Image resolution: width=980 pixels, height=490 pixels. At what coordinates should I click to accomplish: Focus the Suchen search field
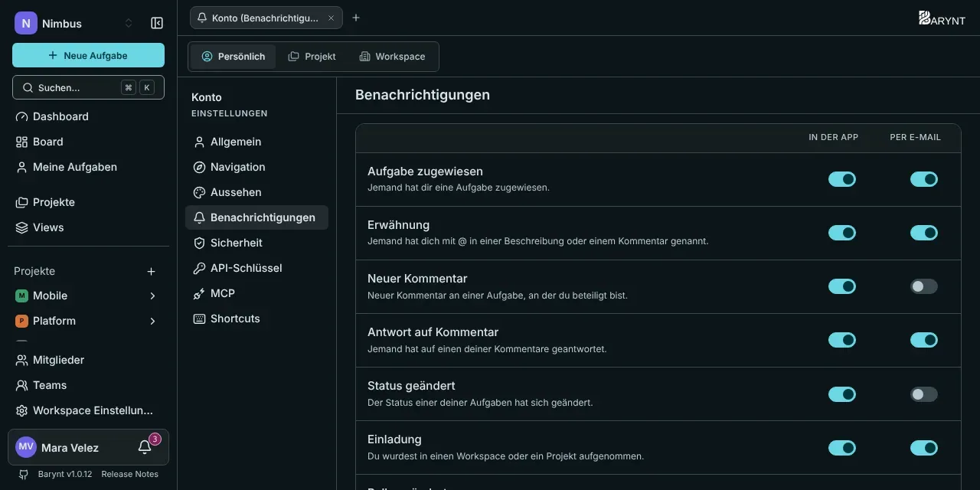(x=88, y=87)
